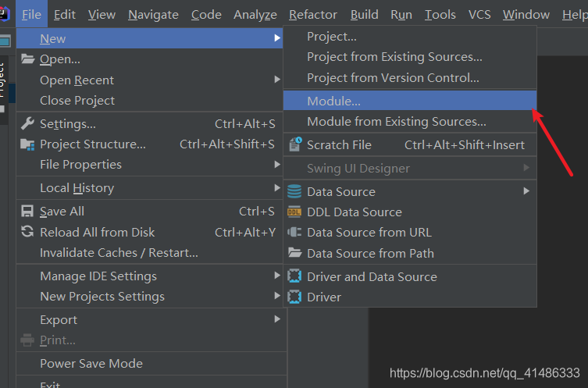588x388 pixels.
Task: Toggle Power Save Mode
Action: pyautogui.click(x=91, y=363)
